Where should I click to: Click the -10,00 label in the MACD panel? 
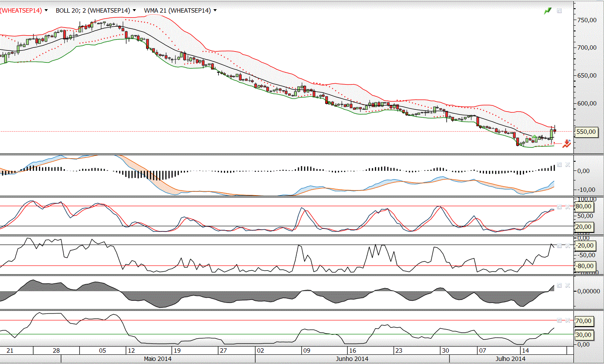(x=586, y=190)
